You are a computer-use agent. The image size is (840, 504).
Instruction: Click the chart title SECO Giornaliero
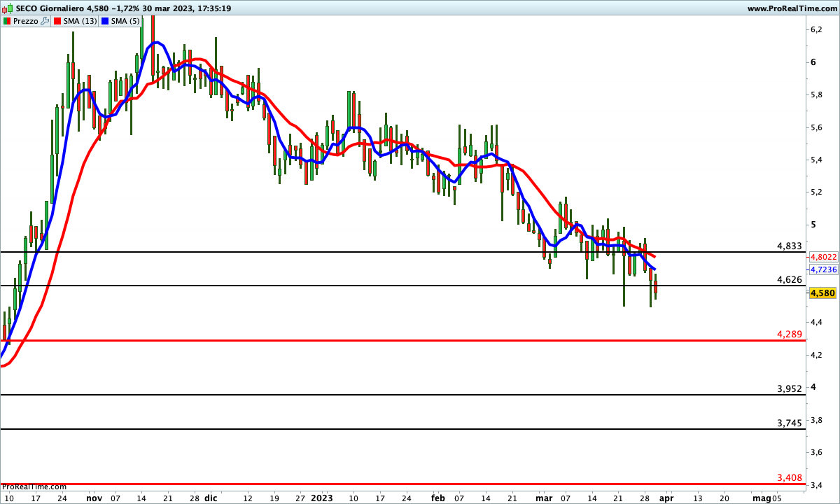(49, 8)
